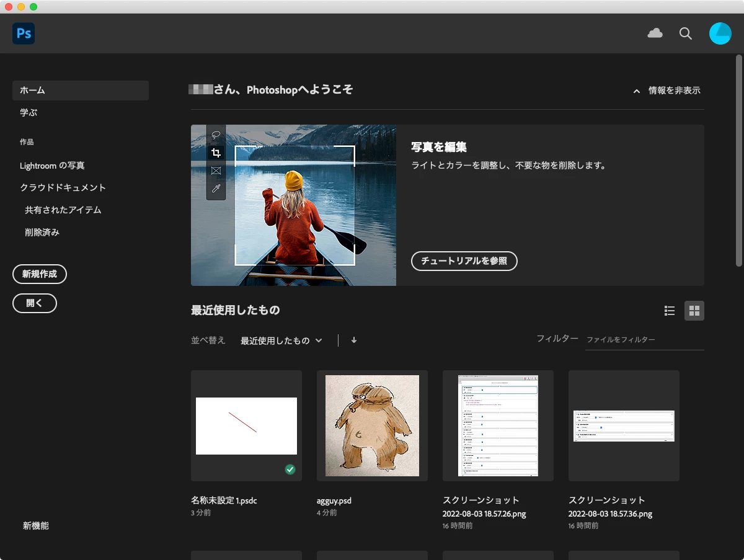The width and height of the screenshot is (744, 560).
Task: Open the agguy.psd bear thumbnail
Action: coord(372,426)
